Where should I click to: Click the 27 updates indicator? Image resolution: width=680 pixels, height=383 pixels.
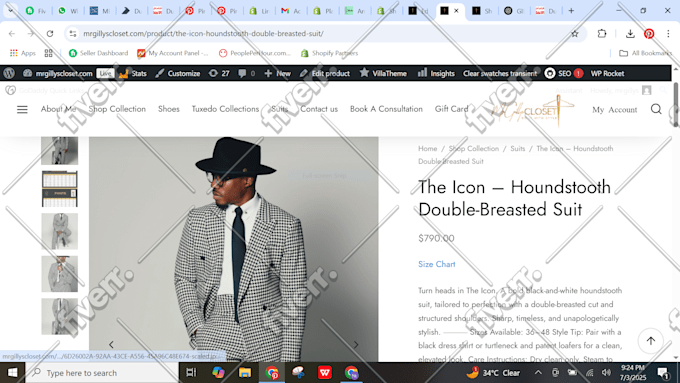coord(219,73)
